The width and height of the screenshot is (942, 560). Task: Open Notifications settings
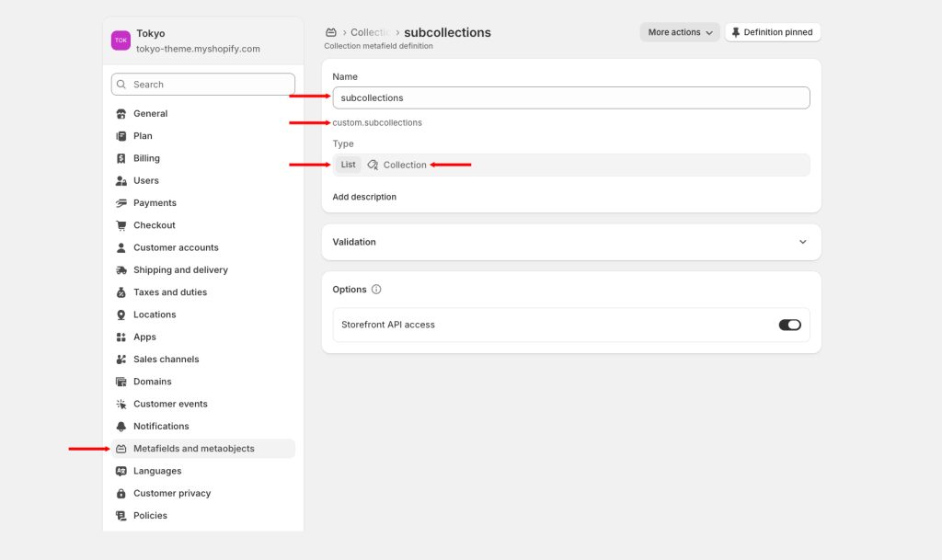pos(203,426)
